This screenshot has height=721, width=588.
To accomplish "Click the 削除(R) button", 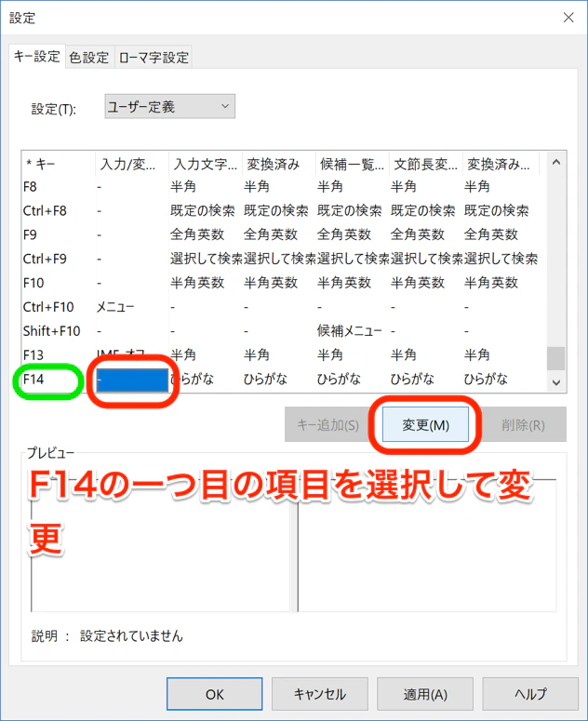I will (523, 424).
